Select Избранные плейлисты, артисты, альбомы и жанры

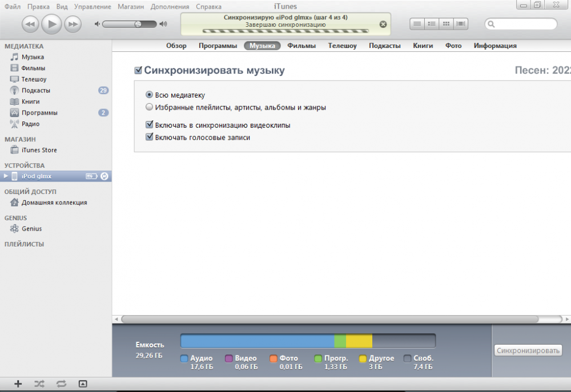tap(149, 107)
